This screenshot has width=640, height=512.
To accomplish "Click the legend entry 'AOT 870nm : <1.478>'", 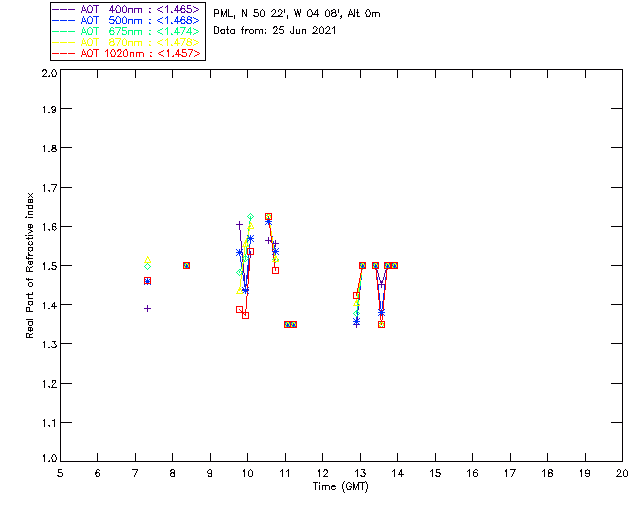I will 126,42.
